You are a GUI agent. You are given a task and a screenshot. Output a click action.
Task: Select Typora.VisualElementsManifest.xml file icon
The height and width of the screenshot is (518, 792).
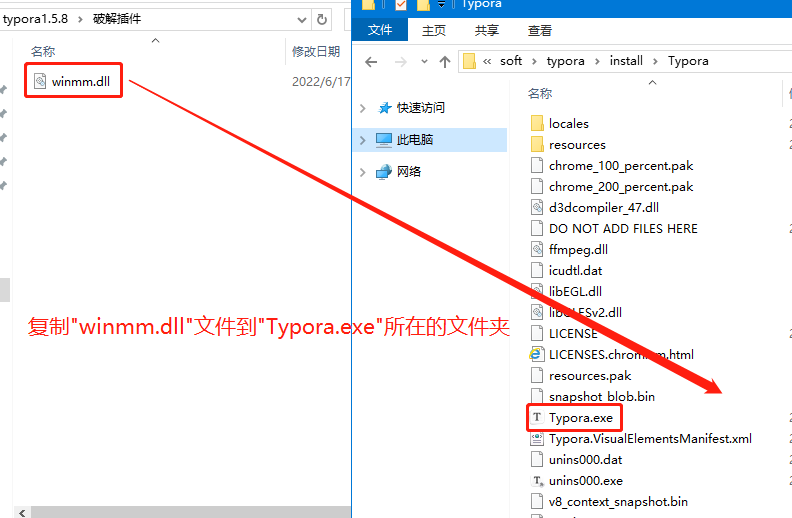coord(537,438)
